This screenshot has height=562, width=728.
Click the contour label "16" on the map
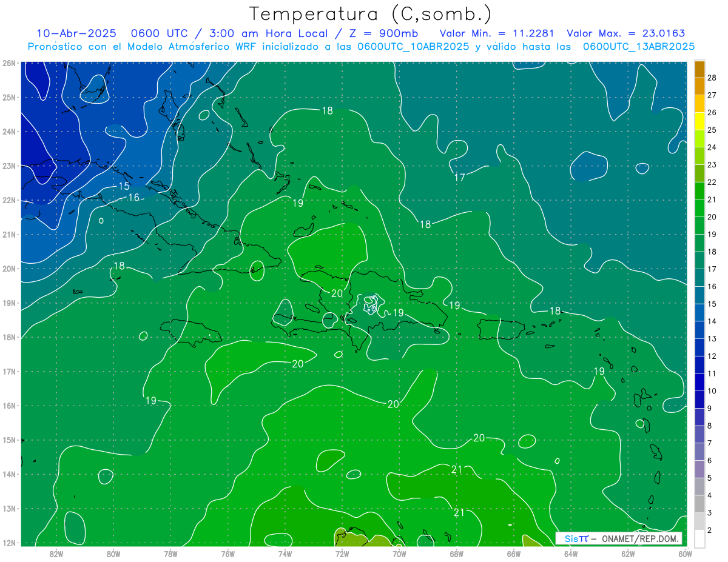[133, 198]
